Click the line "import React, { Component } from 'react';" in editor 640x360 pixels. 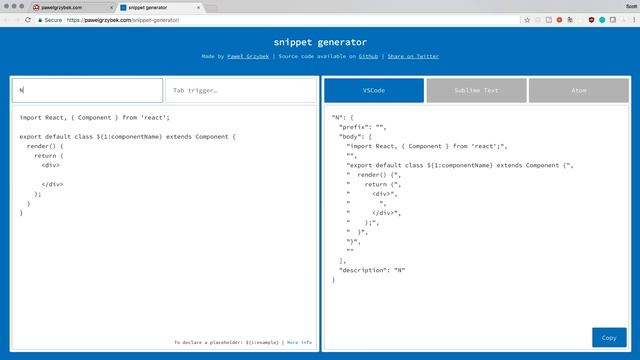coord(94,118)
